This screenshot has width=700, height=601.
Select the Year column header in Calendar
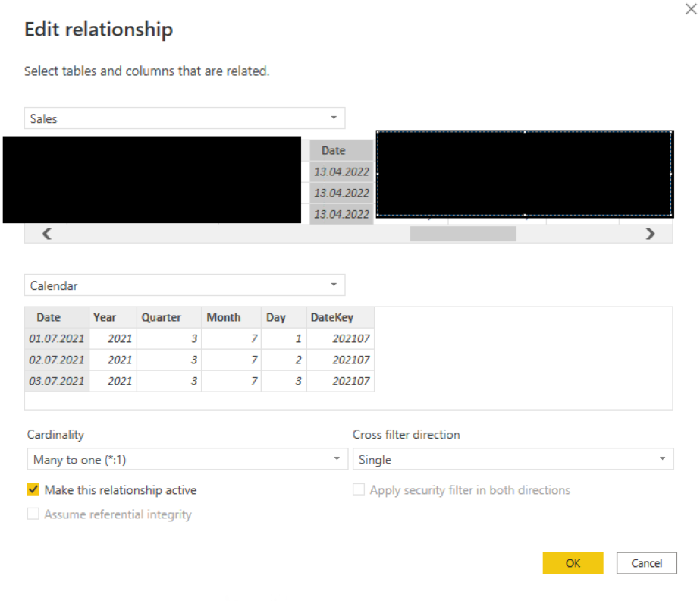(x=113, y=318)
